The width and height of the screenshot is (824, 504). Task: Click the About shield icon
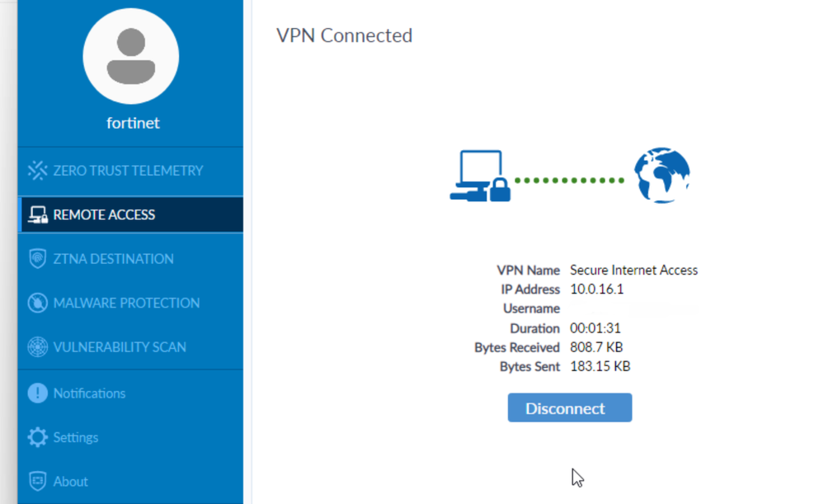(x=38, y=482)
